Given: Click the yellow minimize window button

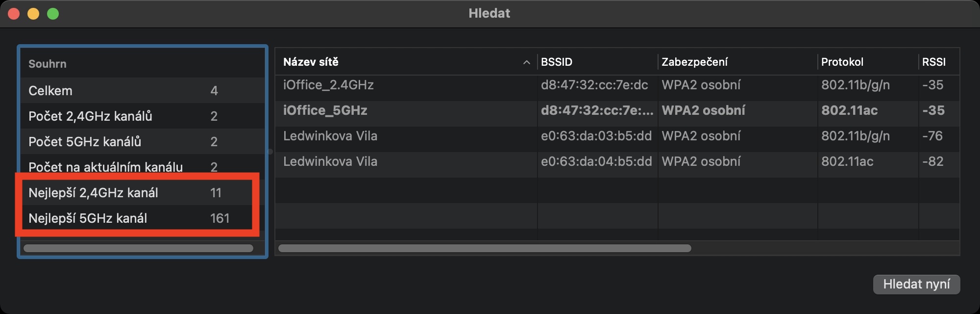Looking at the screenshot, I should click(x=33, y=14).
